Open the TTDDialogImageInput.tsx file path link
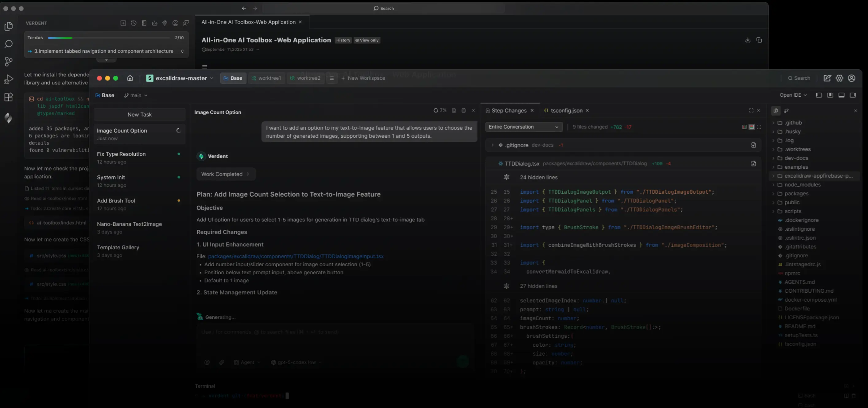The width and height of the screenshot is (868, 408). pyautogui.click(x=296, y=256)
